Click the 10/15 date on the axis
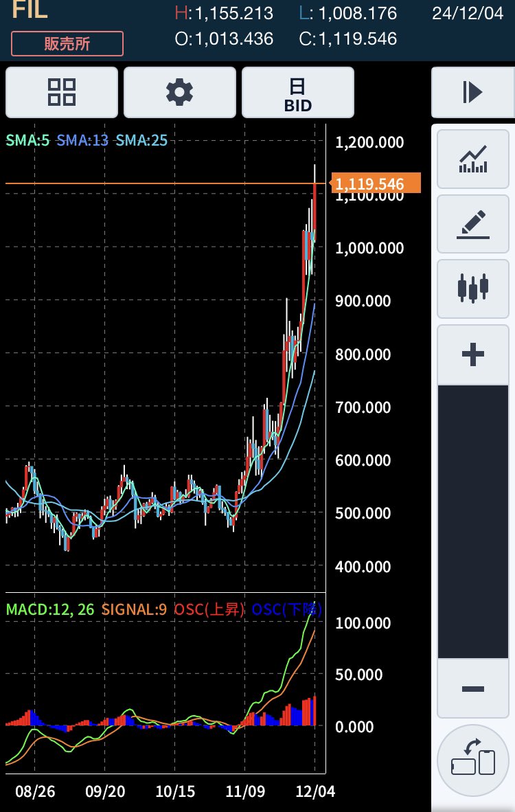 point(175,791)
